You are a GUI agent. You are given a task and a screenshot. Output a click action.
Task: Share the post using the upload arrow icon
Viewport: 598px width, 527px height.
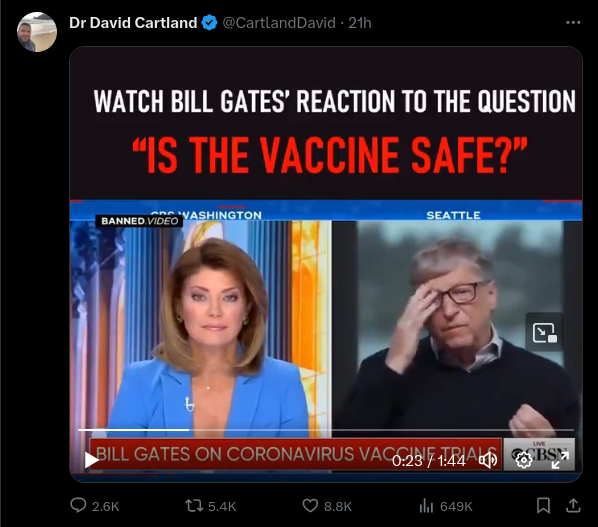click(572, 506)
